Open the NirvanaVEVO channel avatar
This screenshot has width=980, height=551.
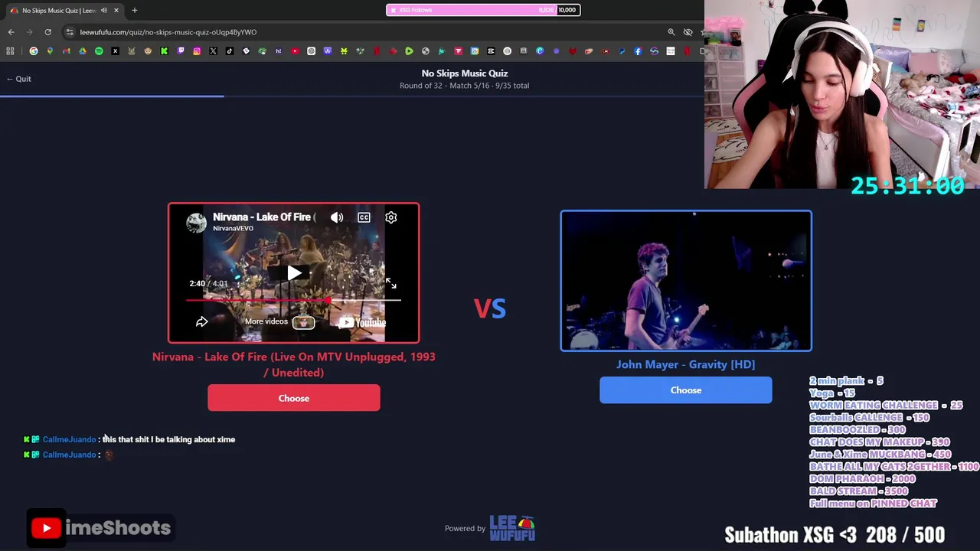196,222
